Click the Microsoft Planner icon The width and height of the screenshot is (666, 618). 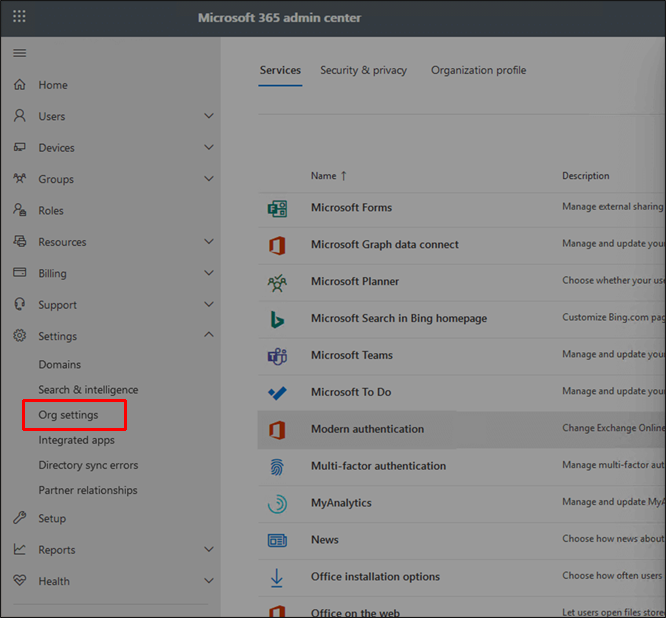coord(277,282)
